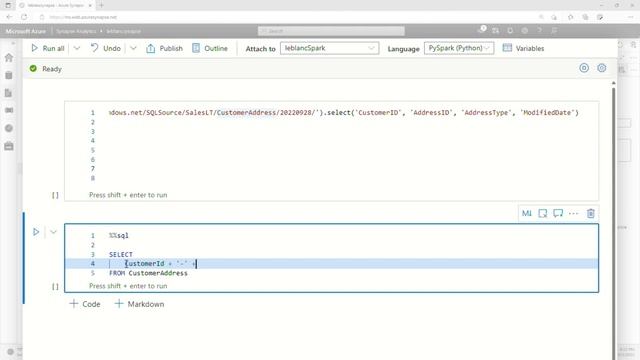Click the first cell's SQLSource path code line

pyautogui.click(x=344, y=113)
